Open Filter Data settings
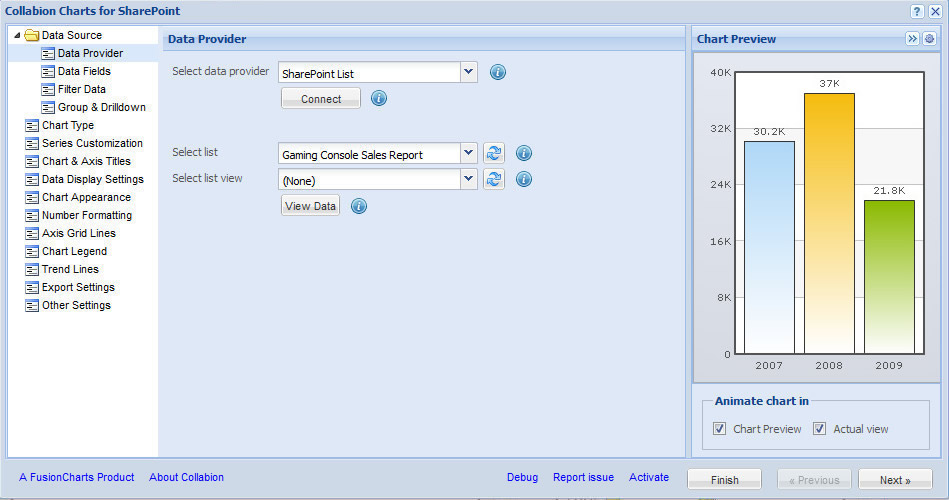Viewport: 949px width, 500px height. [82, 89]
